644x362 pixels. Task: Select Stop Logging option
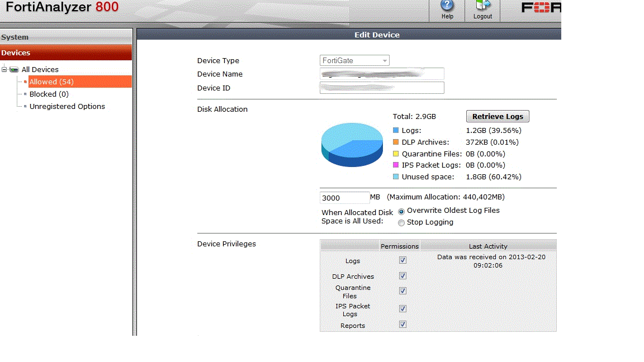pyautogui.click(x=401, y=223)
